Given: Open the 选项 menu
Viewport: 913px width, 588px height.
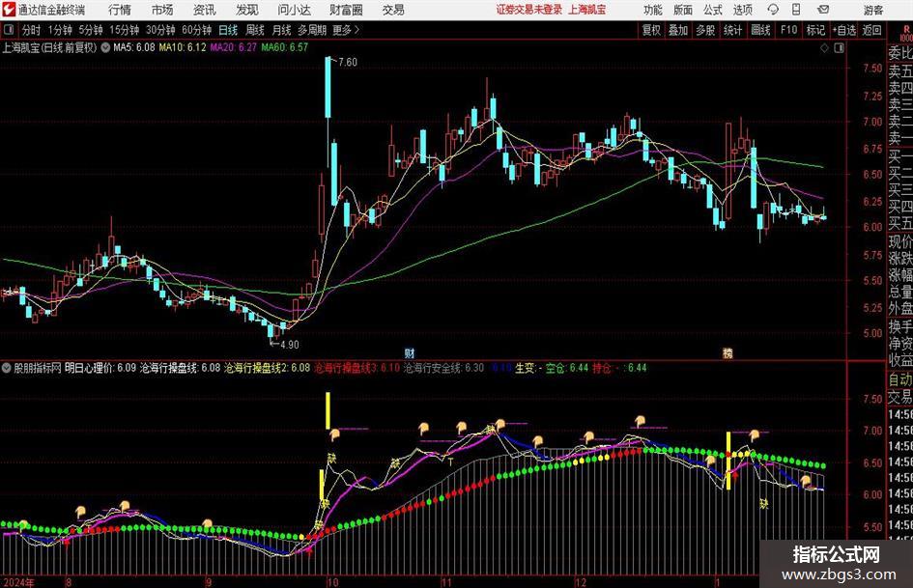Looking at the screenshot, I should (742, 10).
